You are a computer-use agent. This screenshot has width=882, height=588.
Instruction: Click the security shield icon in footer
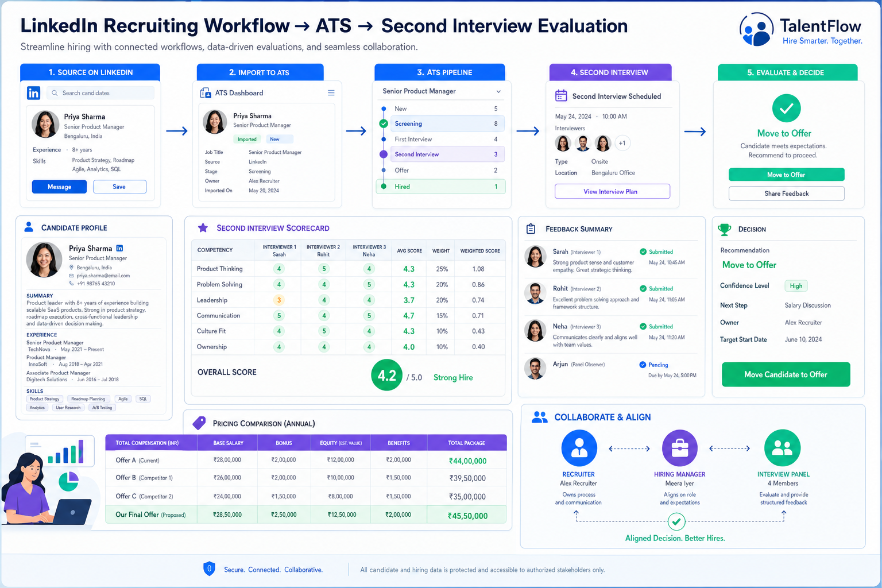tap(210, 569)
